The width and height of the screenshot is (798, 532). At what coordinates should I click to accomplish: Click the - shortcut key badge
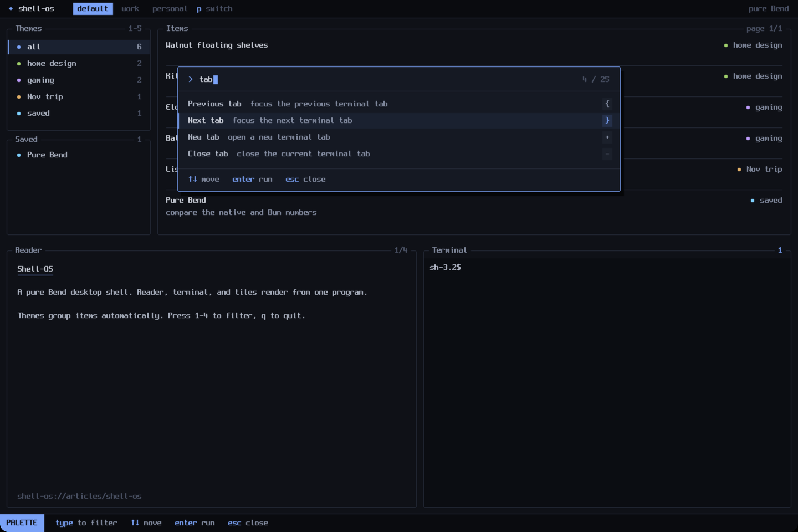coord(607,154)
